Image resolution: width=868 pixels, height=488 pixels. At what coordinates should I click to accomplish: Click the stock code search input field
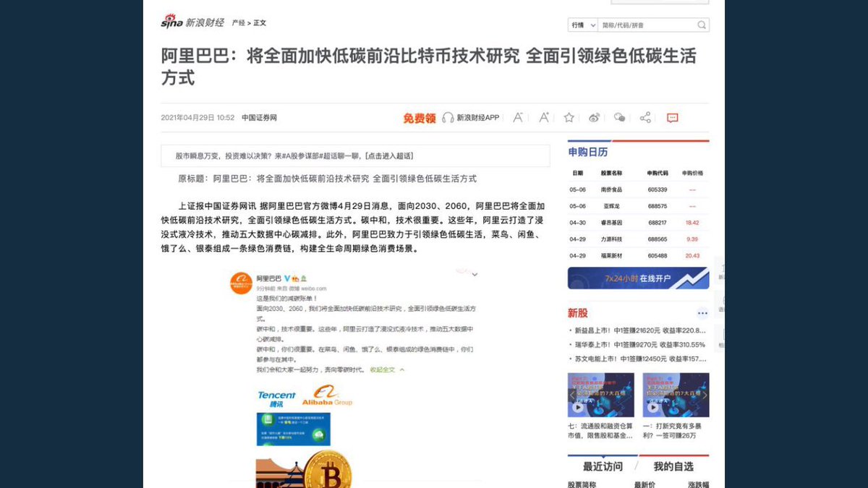[x=647, y=25]
